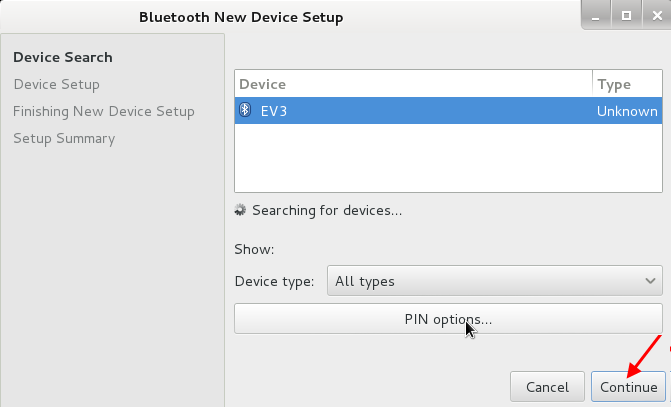Maximize the Bluetooth setup window
The image size is (671, 407).
pyautogui.click(x=626, y=16)
